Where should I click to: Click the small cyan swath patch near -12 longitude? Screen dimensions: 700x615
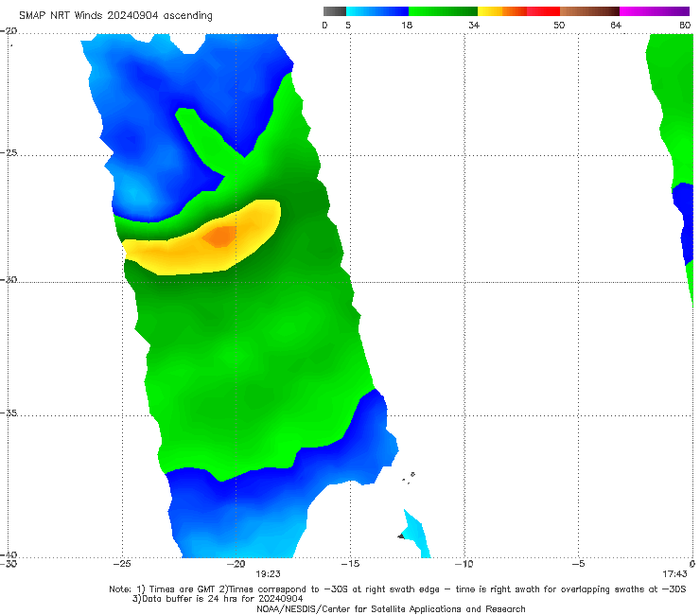(417, 534)
